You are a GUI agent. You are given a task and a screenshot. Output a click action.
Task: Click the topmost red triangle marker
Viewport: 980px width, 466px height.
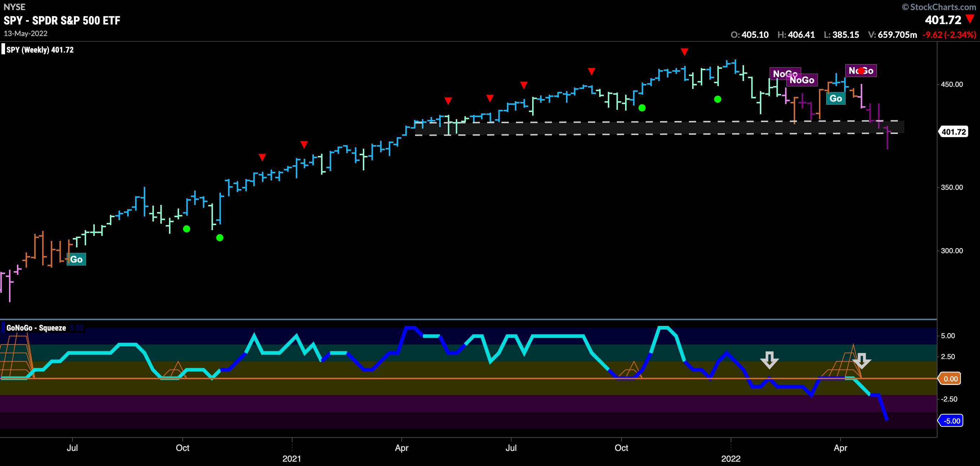tap(685, 52)
